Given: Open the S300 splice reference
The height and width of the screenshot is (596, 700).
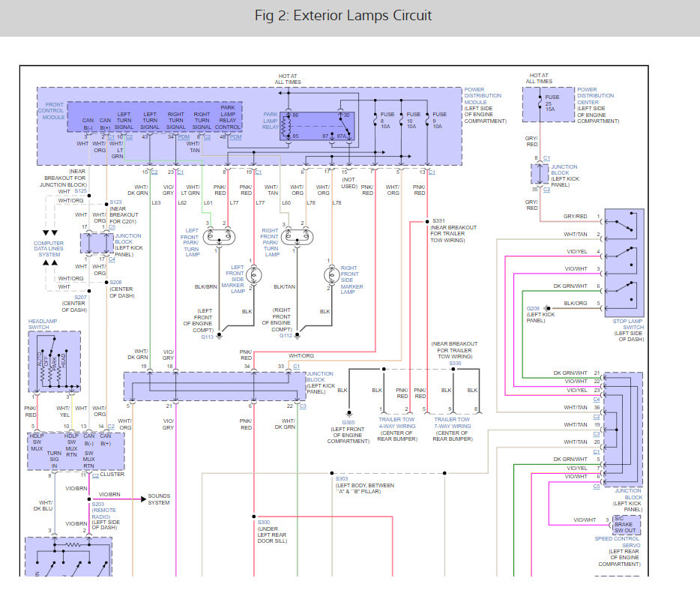Looking at the screenshot, I should [263, 522].
